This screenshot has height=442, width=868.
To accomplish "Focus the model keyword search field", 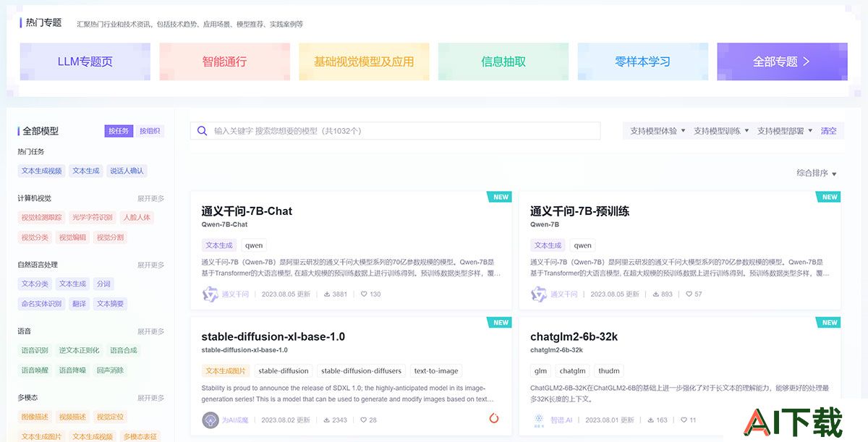I will point(396,131).
